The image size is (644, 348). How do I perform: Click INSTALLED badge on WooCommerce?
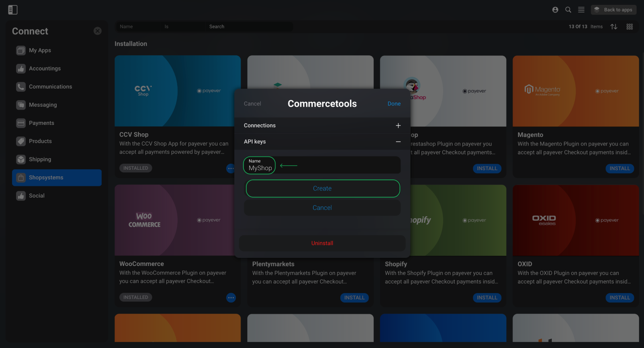point(136,297)
